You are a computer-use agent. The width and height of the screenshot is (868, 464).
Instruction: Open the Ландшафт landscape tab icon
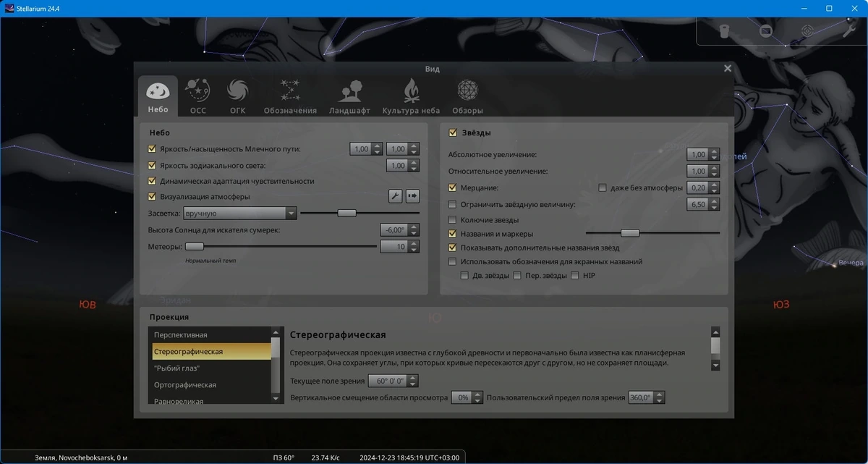(x=349, y=96)
